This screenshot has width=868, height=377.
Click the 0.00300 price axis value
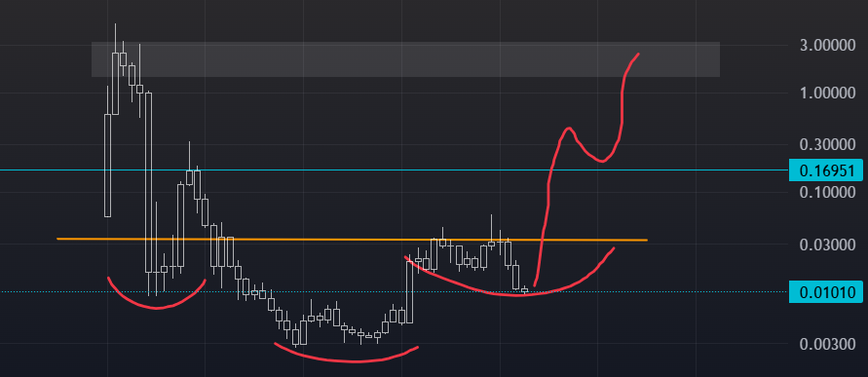click(828, 344)
